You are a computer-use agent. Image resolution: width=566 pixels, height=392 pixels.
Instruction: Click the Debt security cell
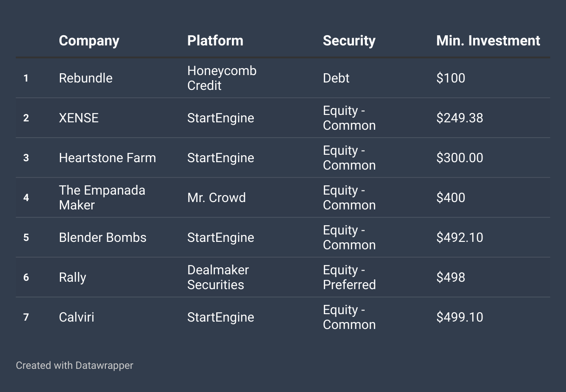tap(336, 78)
